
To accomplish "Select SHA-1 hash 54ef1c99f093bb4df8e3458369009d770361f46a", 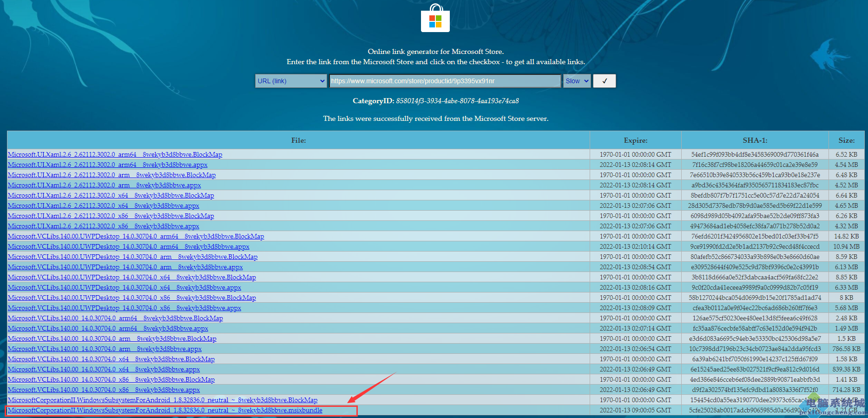I will click(755, 154).
